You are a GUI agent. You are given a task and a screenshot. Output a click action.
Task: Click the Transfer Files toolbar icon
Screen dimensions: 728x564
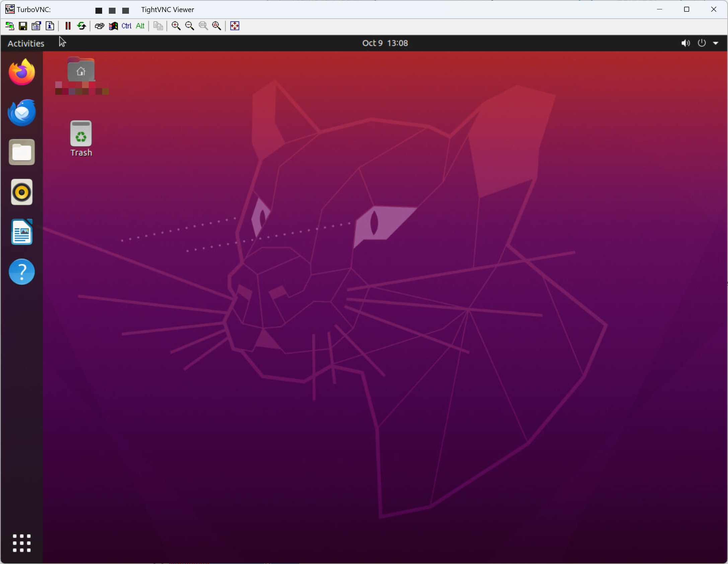pyautogui.click(x=158, y=26)
